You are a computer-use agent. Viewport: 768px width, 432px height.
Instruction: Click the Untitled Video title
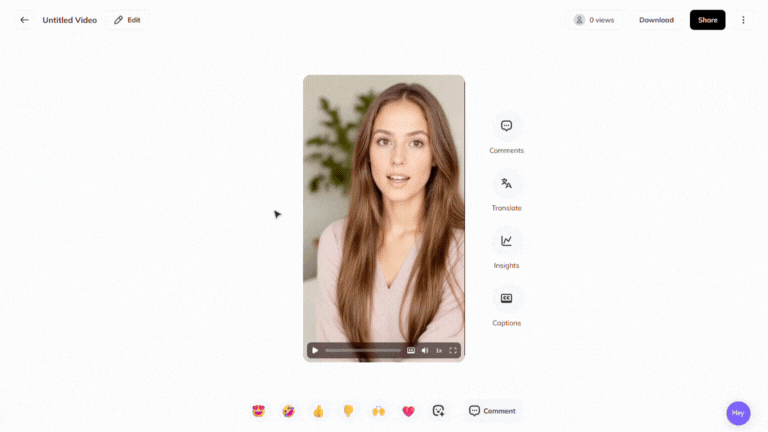70,20
